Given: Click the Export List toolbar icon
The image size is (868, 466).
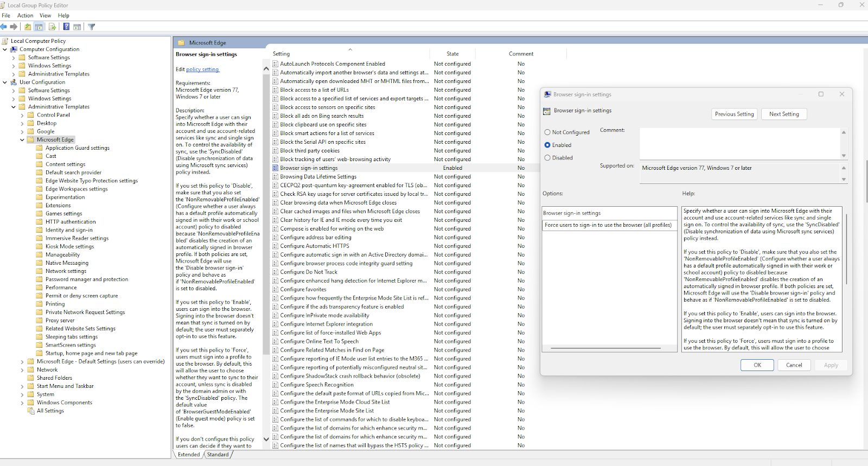Looking at the screenshot, I should coord(52,27).
